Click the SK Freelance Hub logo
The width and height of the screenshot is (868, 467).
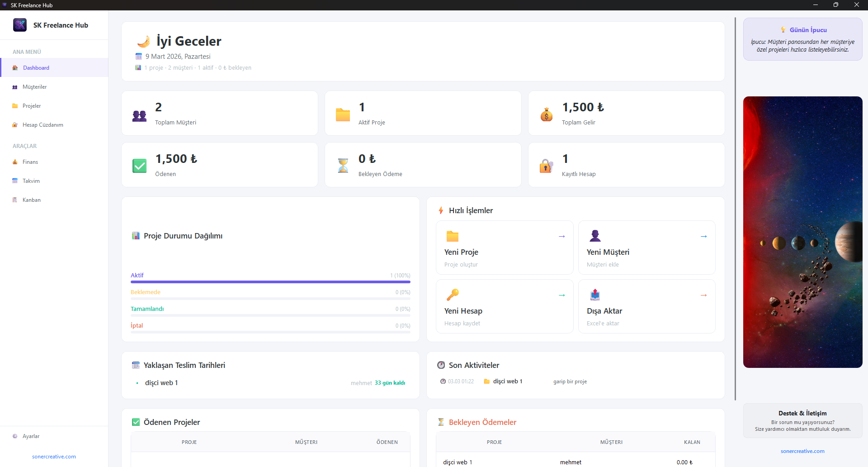pyautogui.click(x=20, y=25)
